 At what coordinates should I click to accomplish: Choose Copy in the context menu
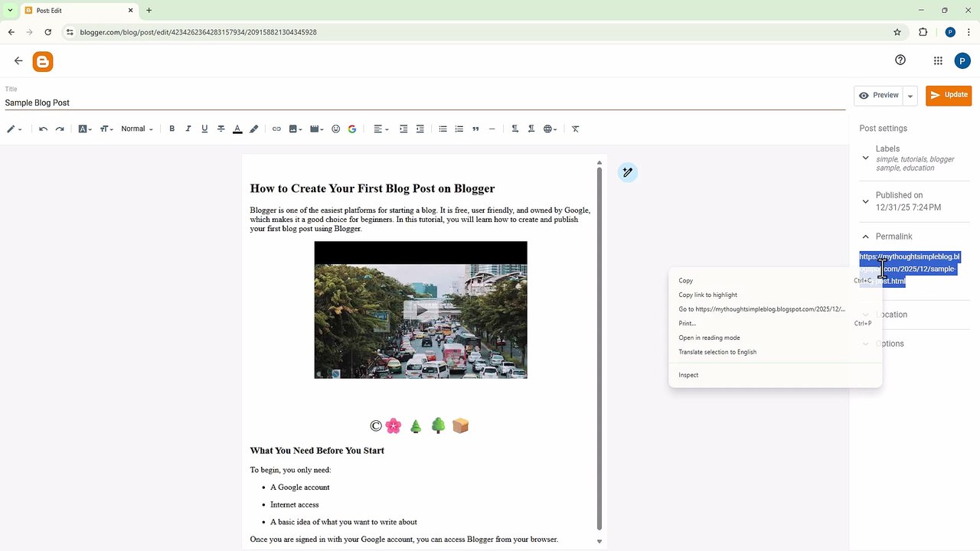click(x=775, y=281)
